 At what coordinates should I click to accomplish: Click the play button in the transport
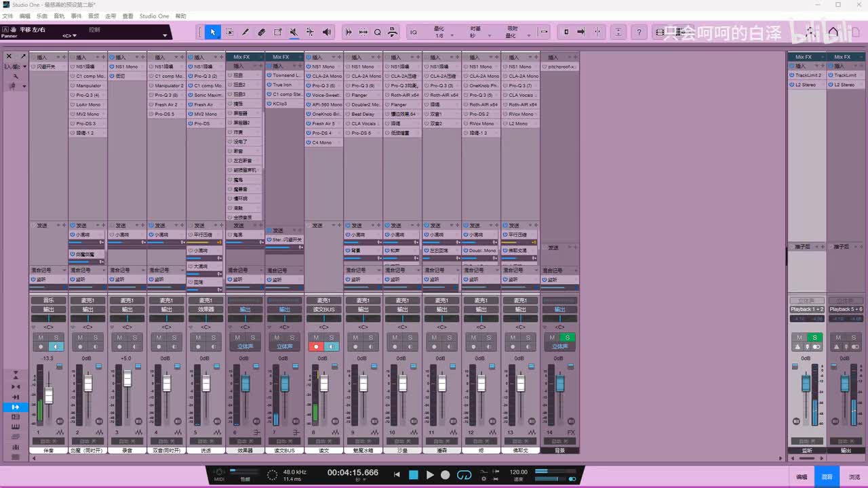(x=430, y=475)
